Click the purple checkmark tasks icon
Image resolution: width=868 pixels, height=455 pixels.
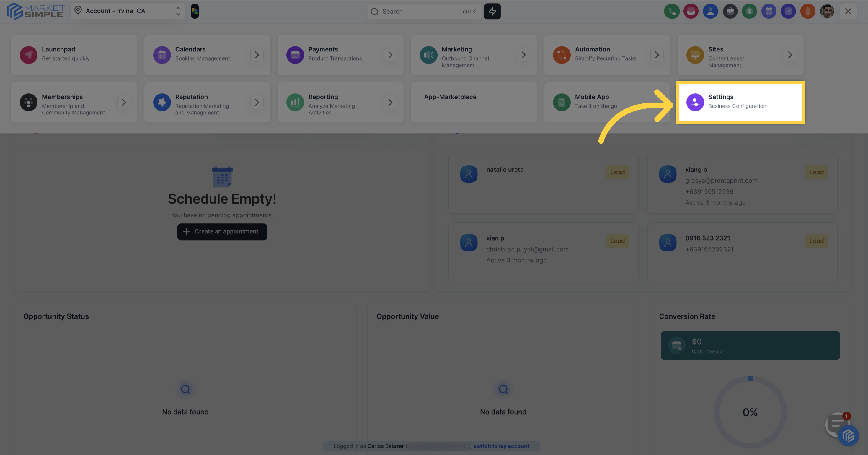788,12
